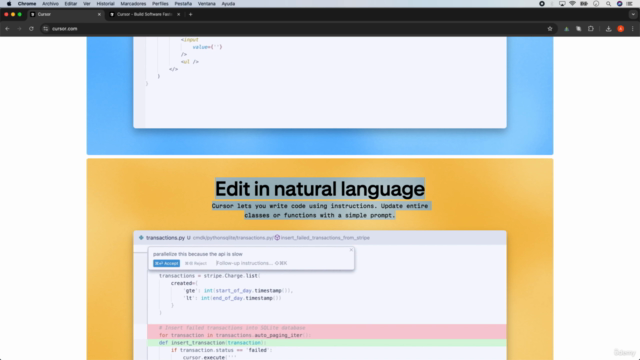Viewport: 640px width, 360px height.
Task: Click the Follow-up instructions field
Action: pos(251,263)
